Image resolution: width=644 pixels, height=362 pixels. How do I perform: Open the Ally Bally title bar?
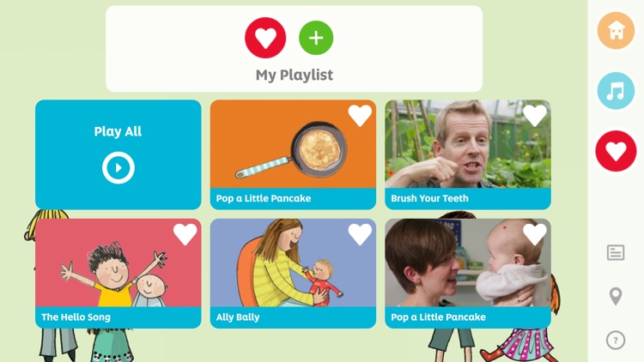[293, 317]
